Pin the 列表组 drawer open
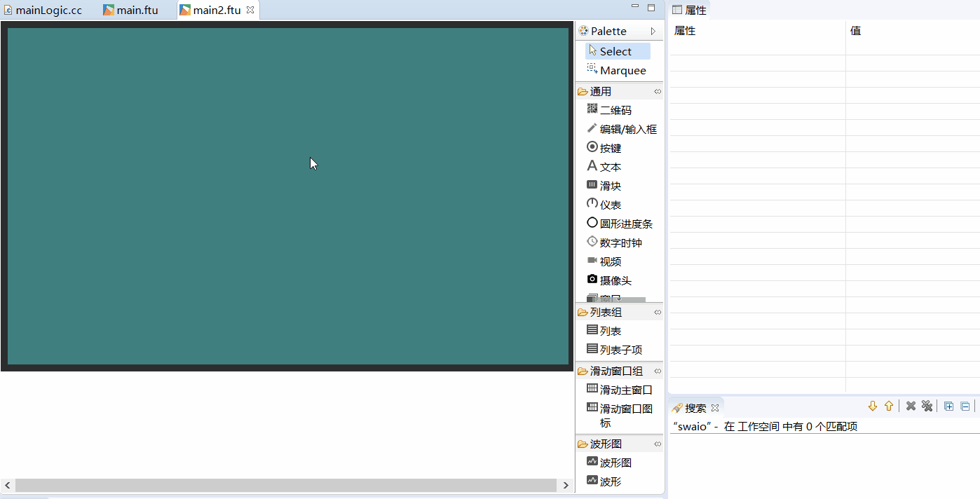The image size is (980, 499). [658, 312]
